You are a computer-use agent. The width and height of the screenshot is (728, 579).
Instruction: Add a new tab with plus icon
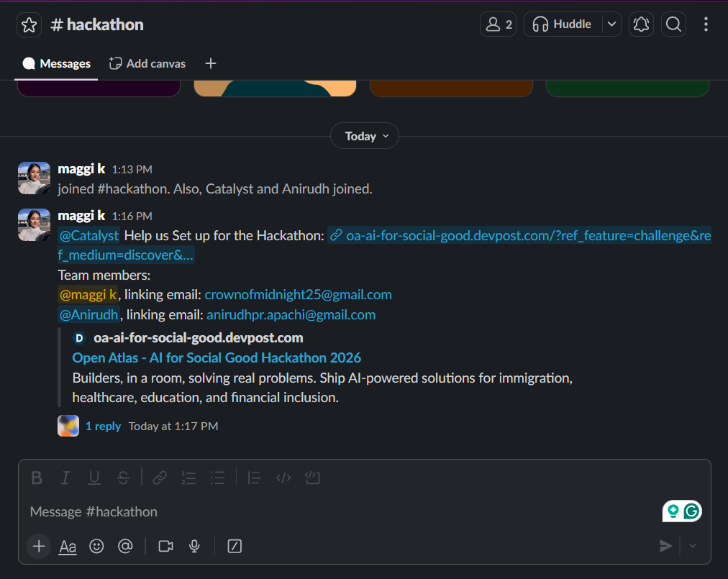click(210, 63)
